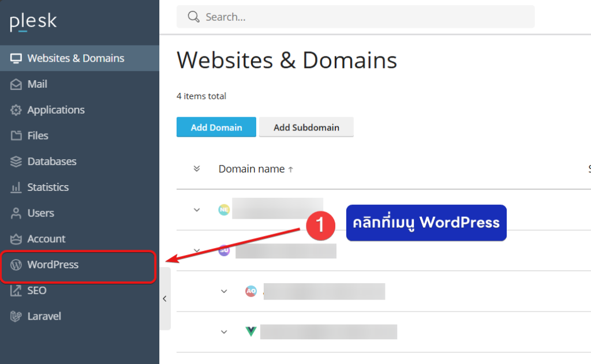The height and width of the screenshot is (364, 591).
Task: Click the Plesk logo
Action: pyautogui.click(x=33, y=22)
